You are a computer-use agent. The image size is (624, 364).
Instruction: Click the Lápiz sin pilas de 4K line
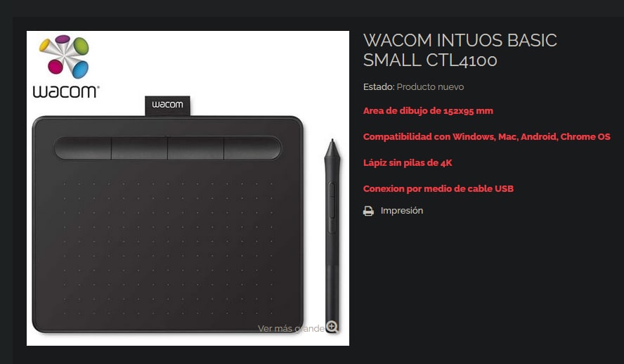(408, 163)
